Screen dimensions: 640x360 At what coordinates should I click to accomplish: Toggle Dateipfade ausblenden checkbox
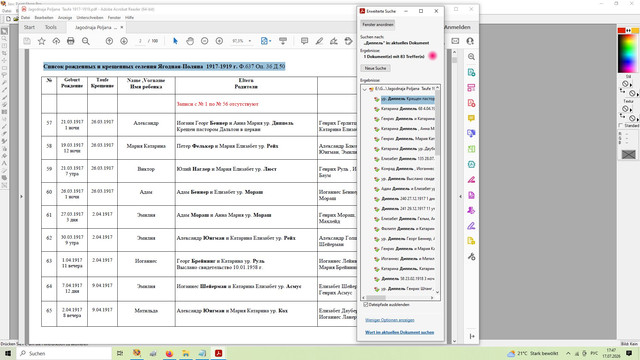[366, 304]
